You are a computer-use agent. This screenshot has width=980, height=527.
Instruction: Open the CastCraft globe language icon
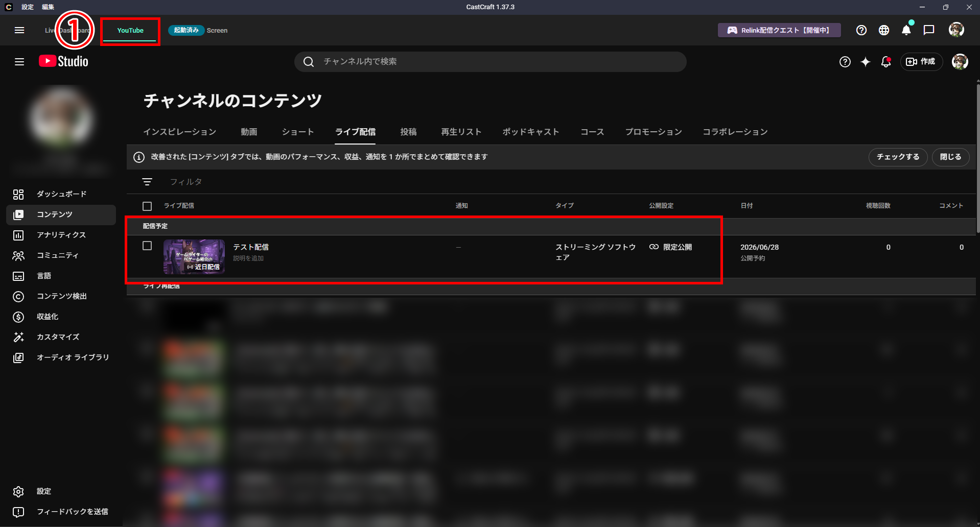click(884, 30)
